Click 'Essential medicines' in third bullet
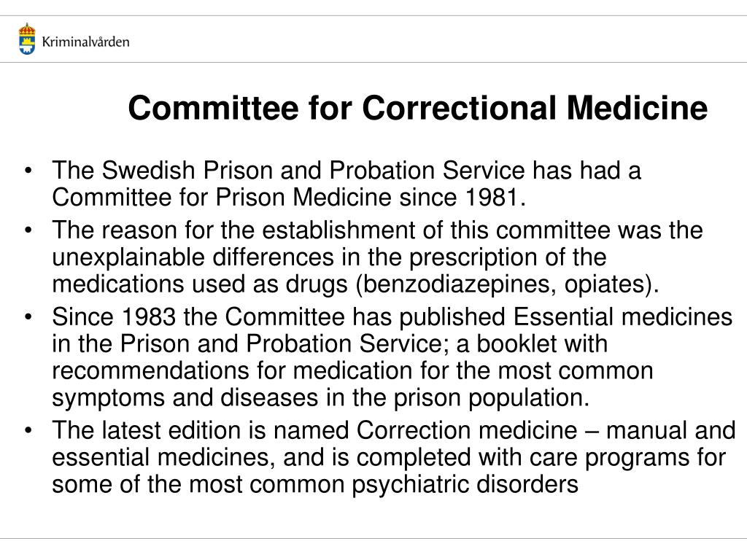This screenshot has width=747, height=560. coord(623,317)
